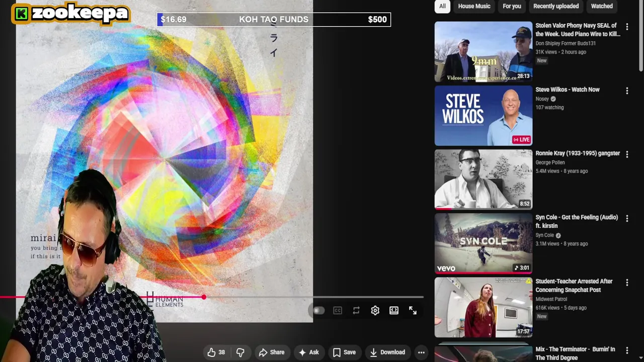Click the '107 watching' text
644x362 pixels.
point(549,108)
